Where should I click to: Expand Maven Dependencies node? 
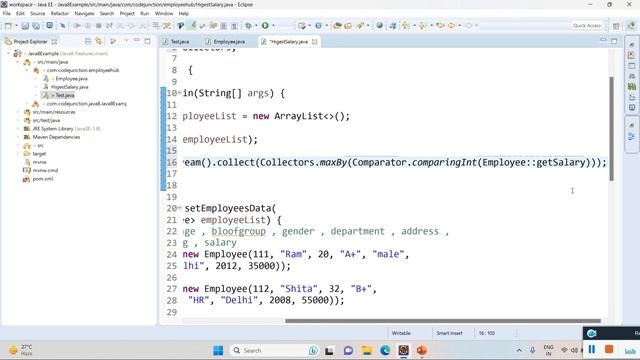coord(18,137)
